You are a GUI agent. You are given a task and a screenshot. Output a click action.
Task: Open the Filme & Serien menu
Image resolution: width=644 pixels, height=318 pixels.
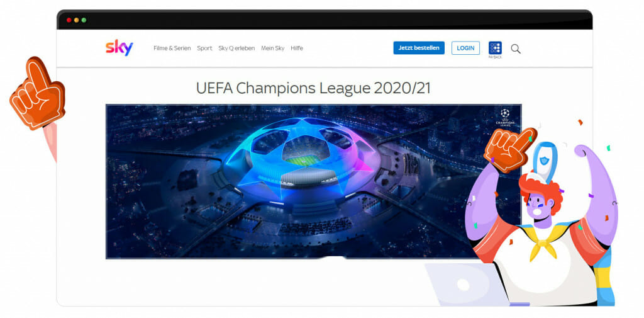pos(172,48)
